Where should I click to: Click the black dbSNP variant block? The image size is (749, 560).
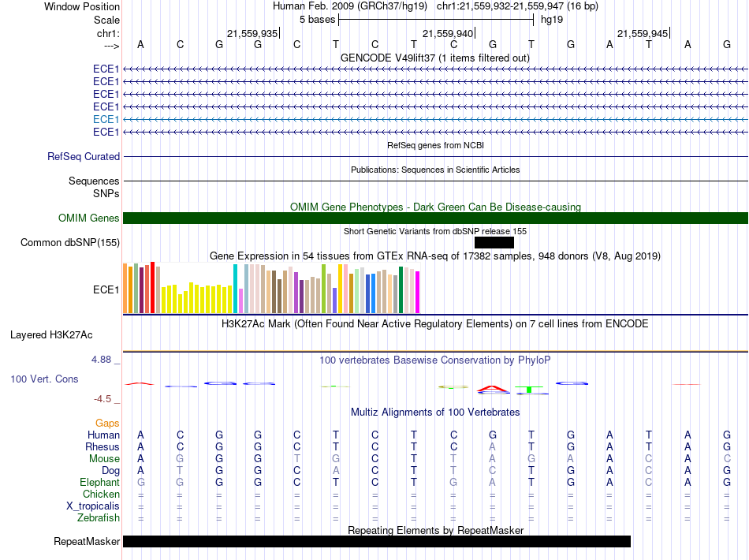pyautogui.click(x=494, y=243)
